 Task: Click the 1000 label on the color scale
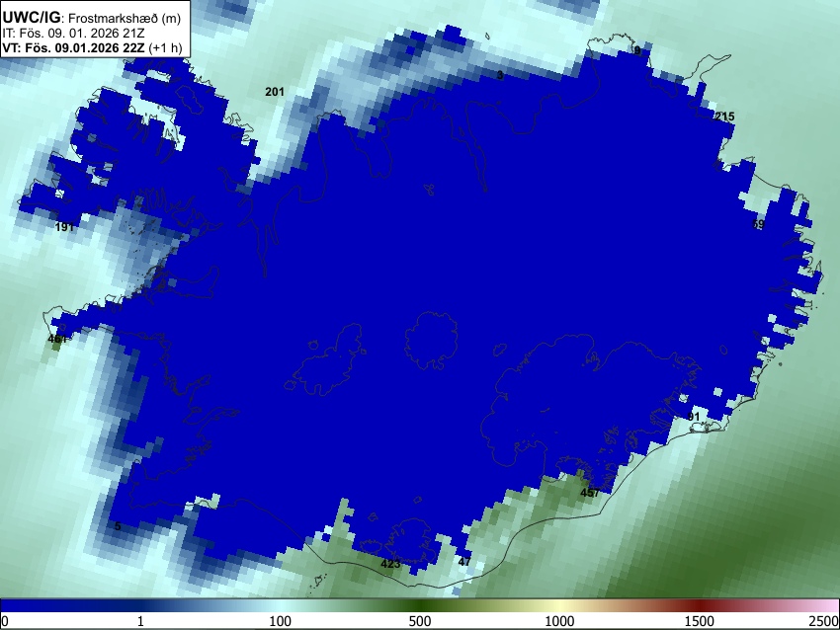click(x=559, y=621)
